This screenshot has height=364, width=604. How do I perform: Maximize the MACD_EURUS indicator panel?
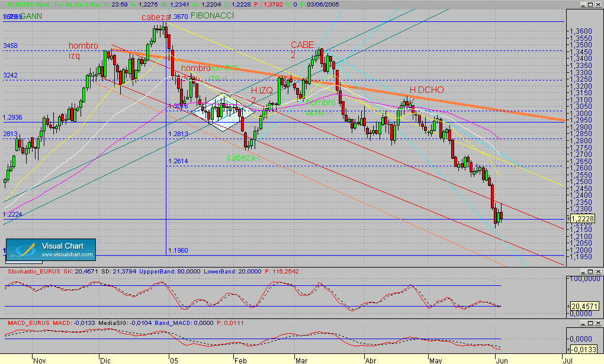(591, 323)
